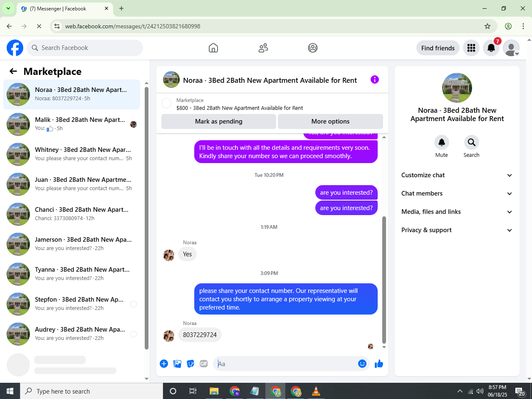Open the Notifications bell with 7 badge
Image resolution: width=532 pixels, height=399 pixels.
coord(491,48)
